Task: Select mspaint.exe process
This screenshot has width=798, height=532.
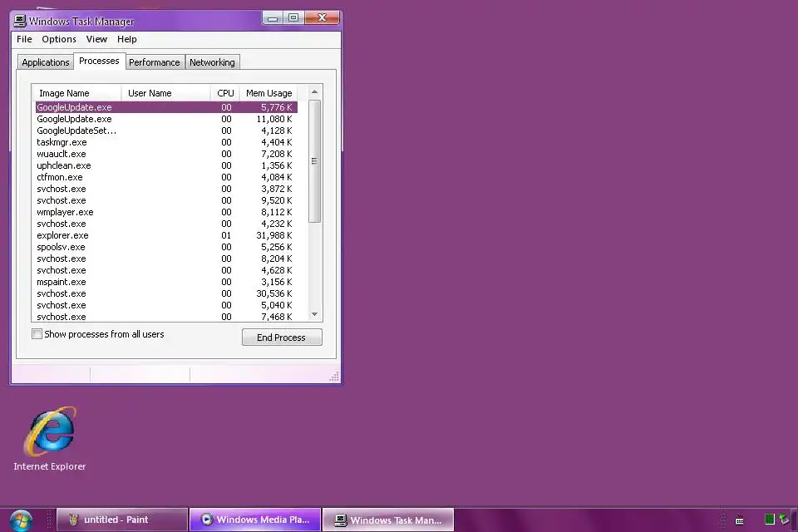Action: [x=166, y=282]
